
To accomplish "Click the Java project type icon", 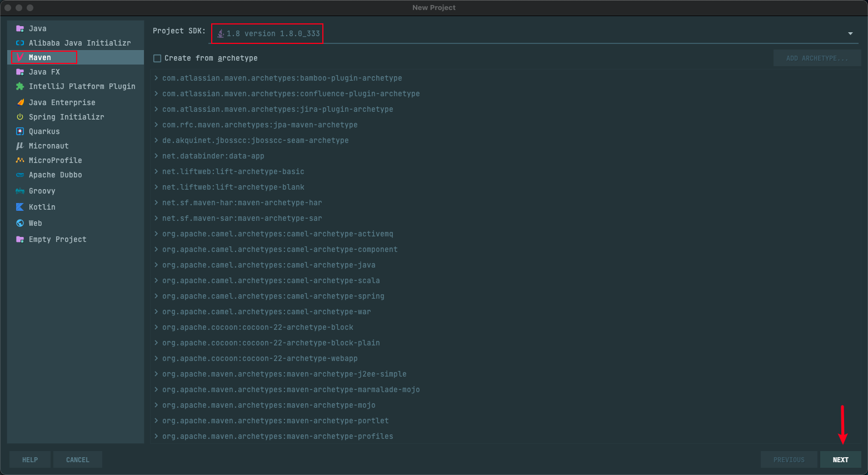I will 20,28.
